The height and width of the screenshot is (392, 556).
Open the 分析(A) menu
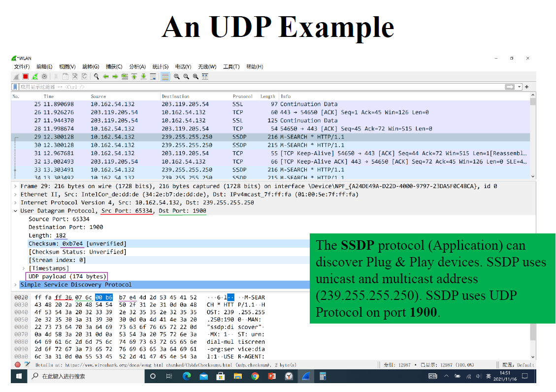(x=137, y=66)
